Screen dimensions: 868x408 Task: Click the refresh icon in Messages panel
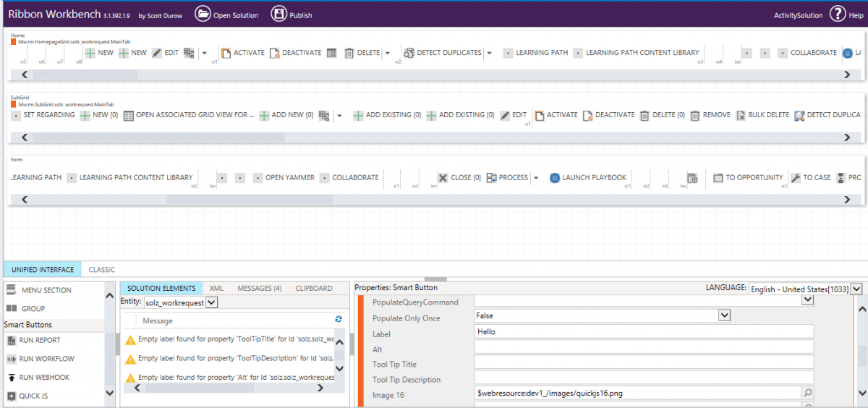(x=339, y=319)
